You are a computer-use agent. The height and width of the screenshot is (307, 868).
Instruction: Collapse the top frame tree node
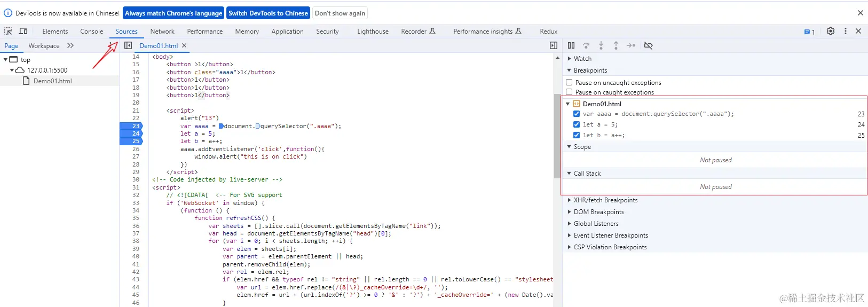point(5,59)
